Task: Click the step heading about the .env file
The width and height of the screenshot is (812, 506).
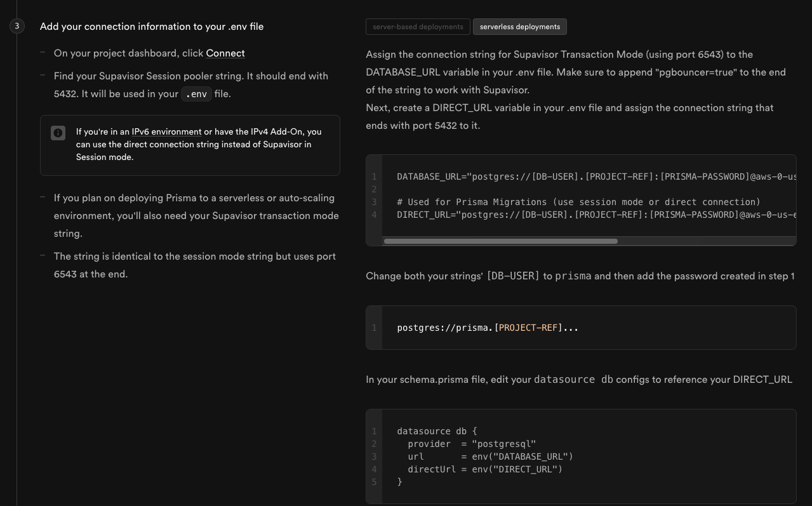Action: click(x=152, y=27)
